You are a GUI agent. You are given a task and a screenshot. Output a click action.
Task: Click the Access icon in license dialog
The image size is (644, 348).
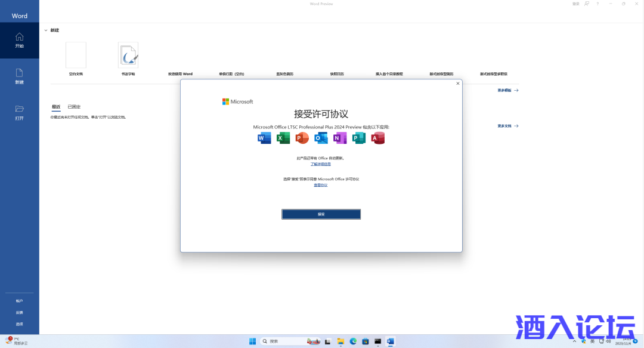point(377,138)
